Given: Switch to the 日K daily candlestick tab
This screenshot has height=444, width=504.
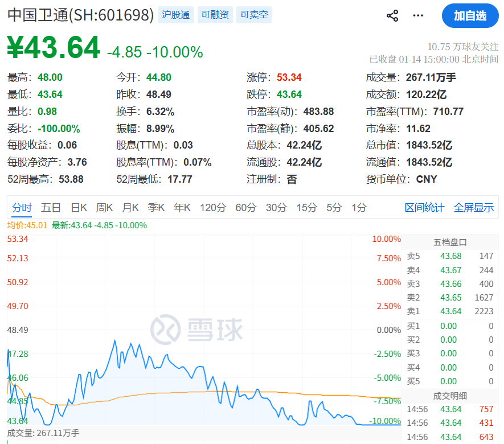Looking at the screenshot, I should click(x=79, y=208).
